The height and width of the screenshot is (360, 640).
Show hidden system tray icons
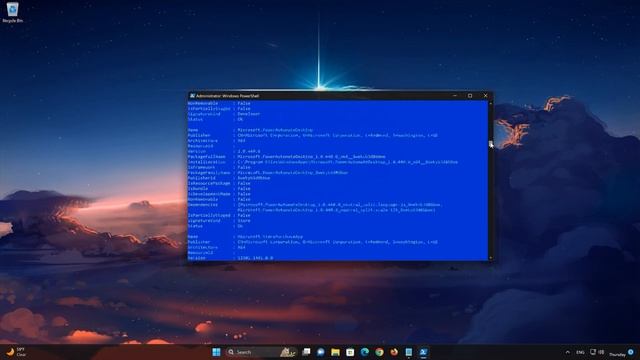567,352
